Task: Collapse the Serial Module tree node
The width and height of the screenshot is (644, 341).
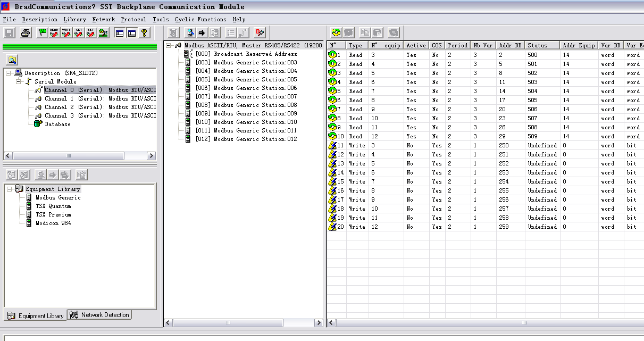Action: pos(19,81)
